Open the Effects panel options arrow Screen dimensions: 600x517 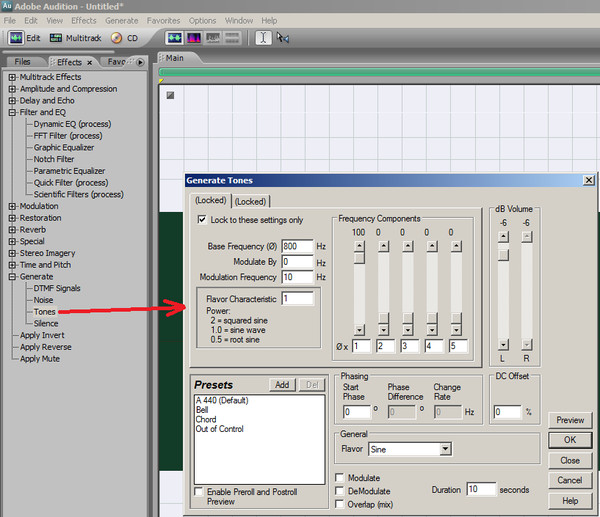click(140, 62)
